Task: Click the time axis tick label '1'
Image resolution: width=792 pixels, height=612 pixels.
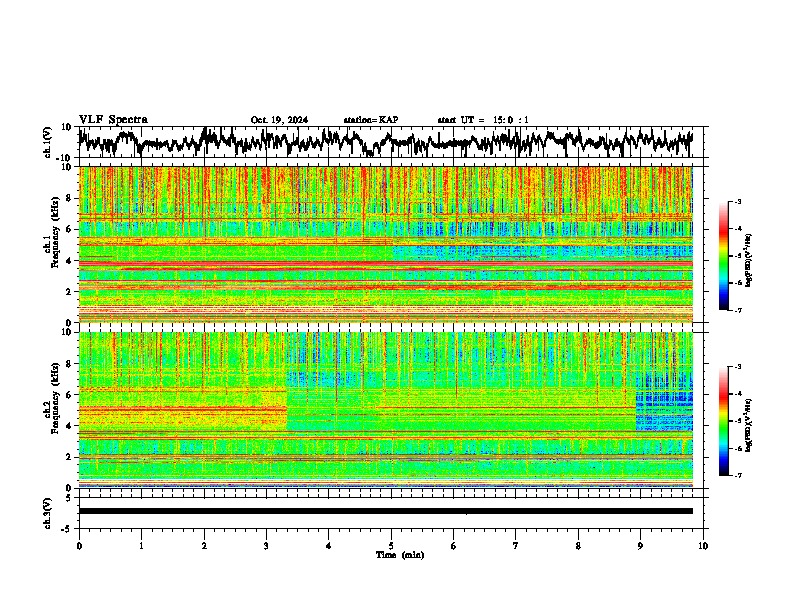Action: [141, 546]
